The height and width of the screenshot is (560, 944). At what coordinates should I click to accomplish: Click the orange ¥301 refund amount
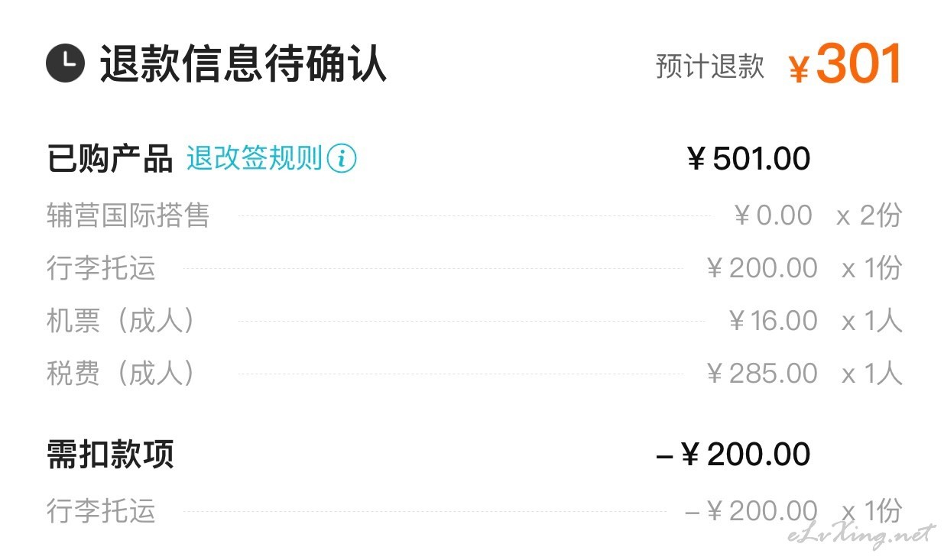[845, 64]
